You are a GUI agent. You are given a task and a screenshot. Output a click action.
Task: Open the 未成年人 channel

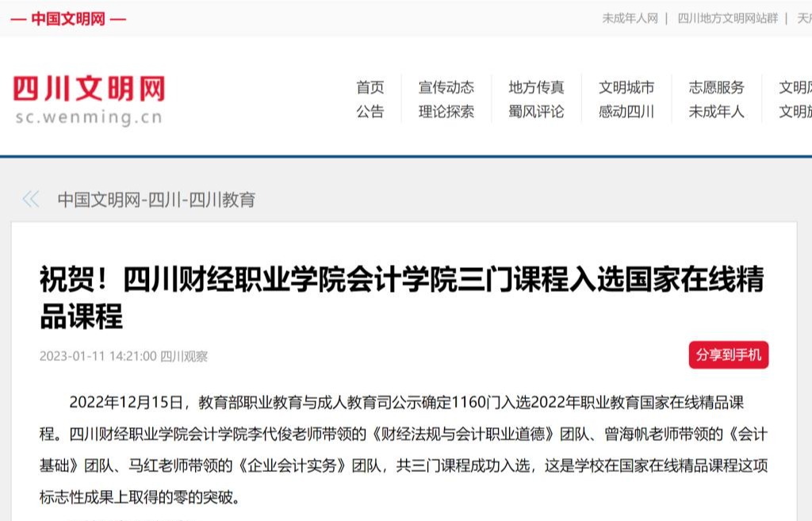pyautogui.click(x=716, y=113)
